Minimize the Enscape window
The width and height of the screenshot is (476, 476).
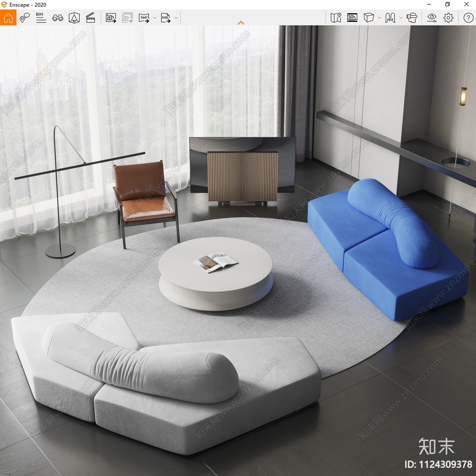[429, 4]
